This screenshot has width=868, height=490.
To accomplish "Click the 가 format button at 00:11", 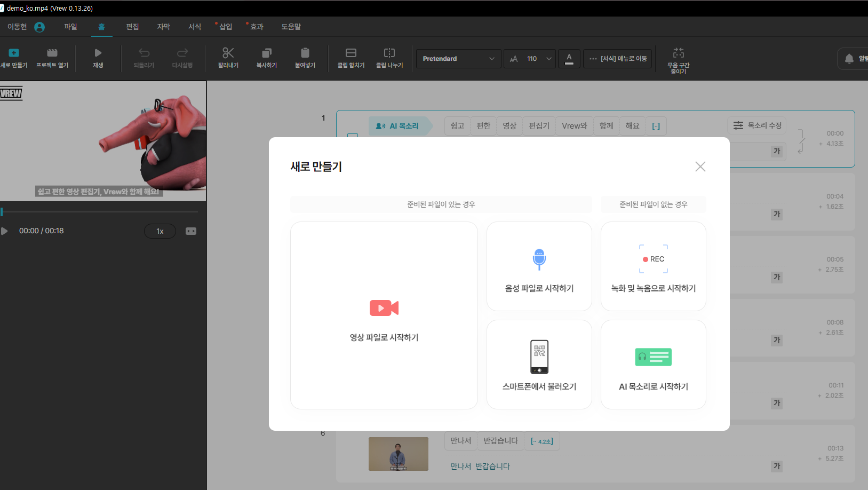I will pos(777,403).
